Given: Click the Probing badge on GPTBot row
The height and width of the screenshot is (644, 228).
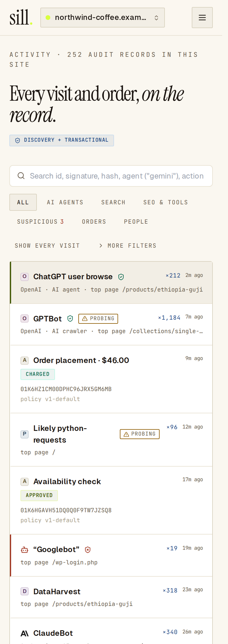Looking at the screenshot, I should [x=98, y=318].
